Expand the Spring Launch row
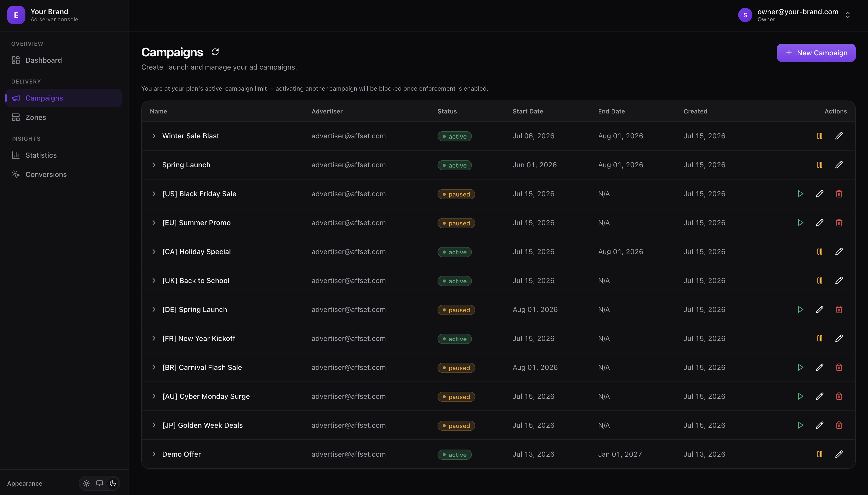The image size is (868, 495). click(154, 165)
